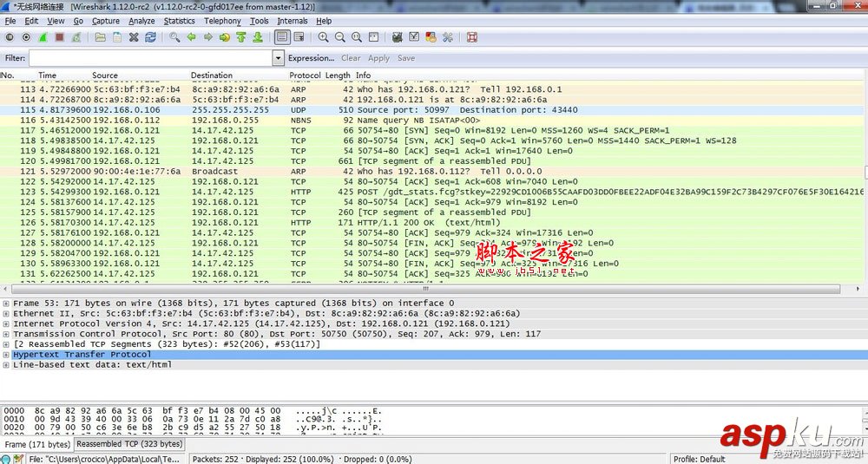Open help lifebuoy icon

click(x=471, y=37)
